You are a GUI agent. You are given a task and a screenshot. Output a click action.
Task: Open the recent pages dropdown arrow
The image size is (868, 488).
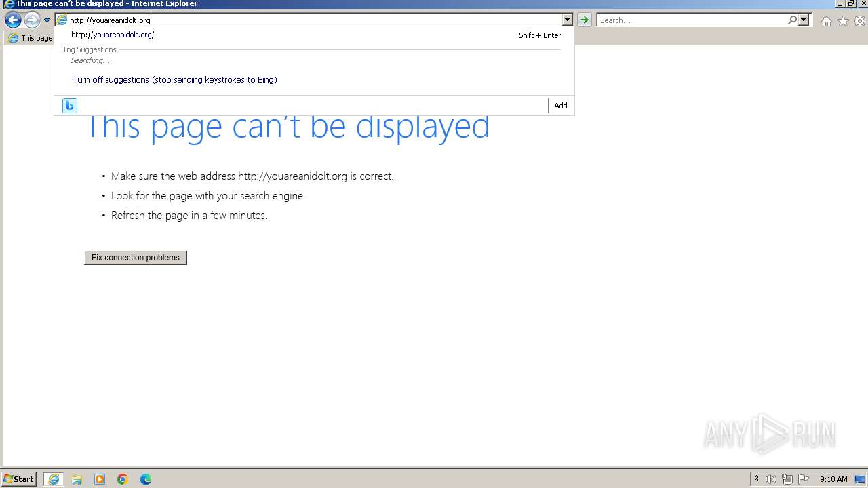click(47, 20)
